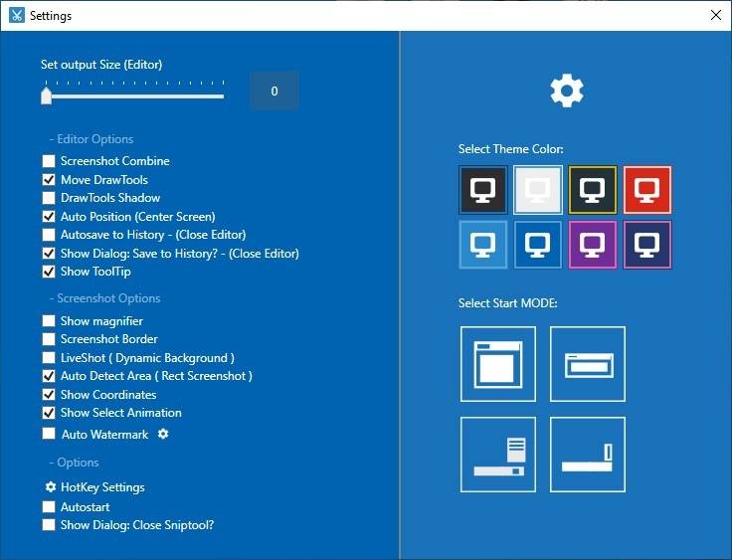Enable Show Dialog: Close Sniptool checkbox

click(x=49, y=525)
